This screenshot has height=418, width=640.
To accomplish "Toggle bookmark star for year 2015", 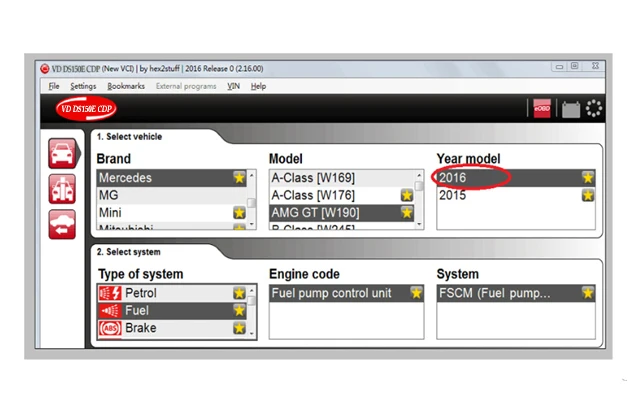I will [x=588, y=196].
